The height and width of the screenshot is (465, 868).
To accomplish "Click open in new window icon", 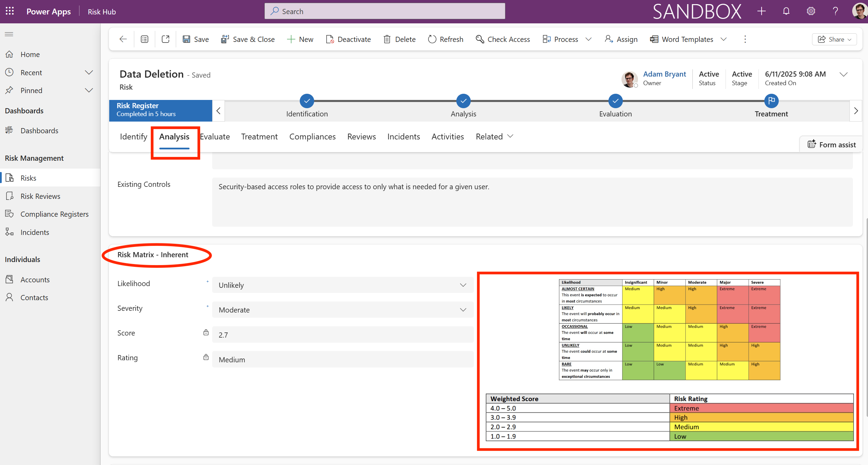I will click(x=165, y=39).
